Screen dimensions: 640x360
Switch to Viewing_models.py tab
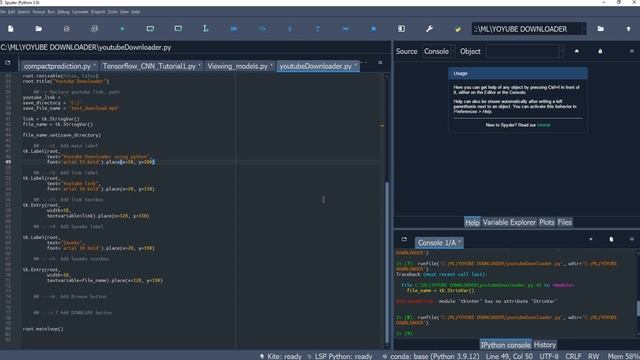tap(239, 66)
